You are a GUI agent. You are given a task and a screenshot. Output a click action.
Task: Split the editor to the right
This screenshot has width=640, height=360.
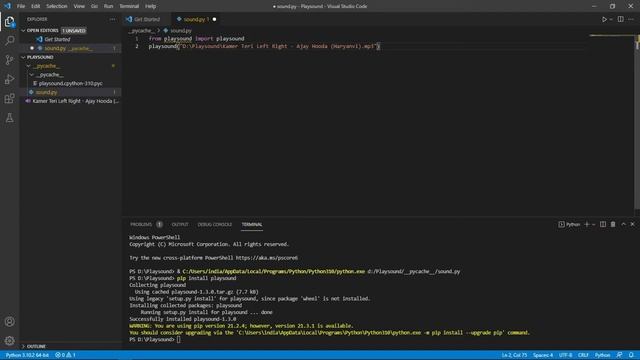[620, 19]
